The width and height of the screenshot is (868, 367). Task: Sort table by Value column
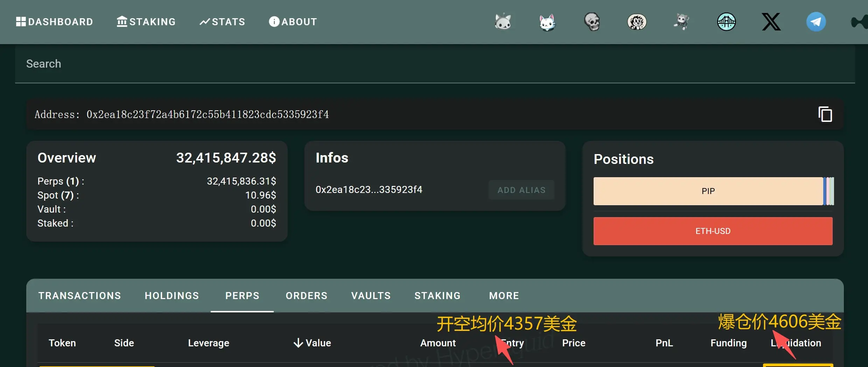click(312, 343)
